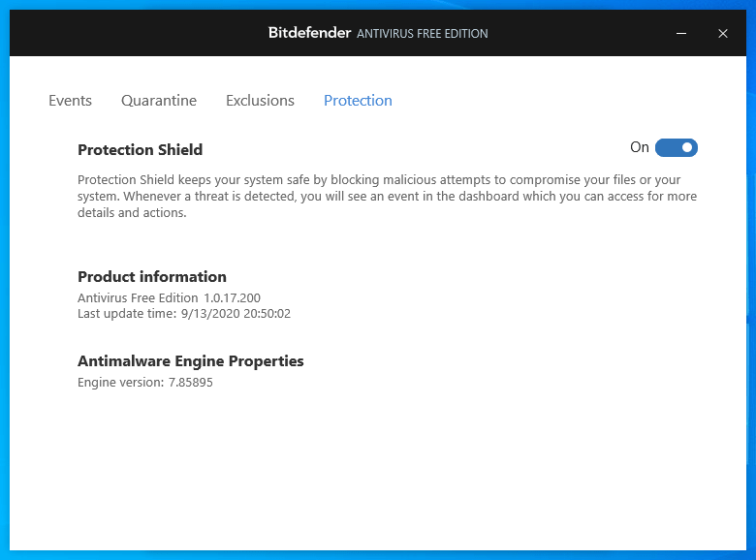Click the 'On' label beside the toggle

point(640,147)
